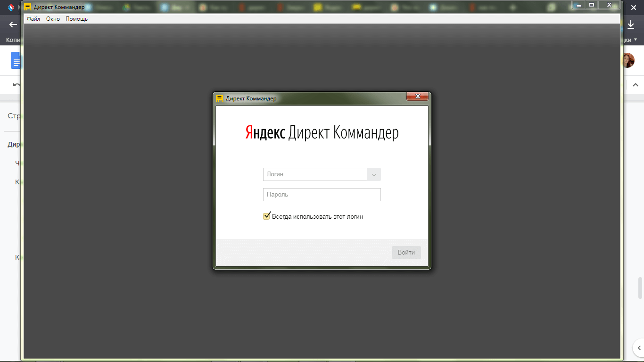Click the user profile avatar picture
644x362 pixels.
pyautogui.click(x=629, y=60)
